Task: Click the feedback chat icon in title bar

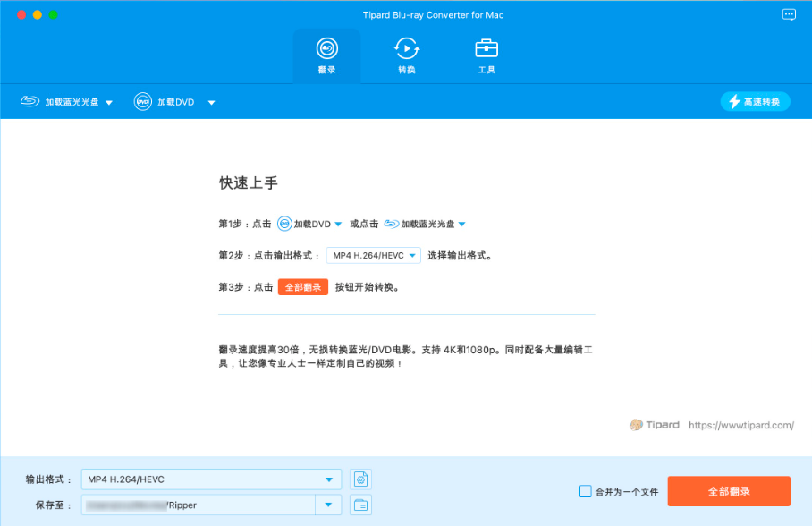Action: click(789, 14)
